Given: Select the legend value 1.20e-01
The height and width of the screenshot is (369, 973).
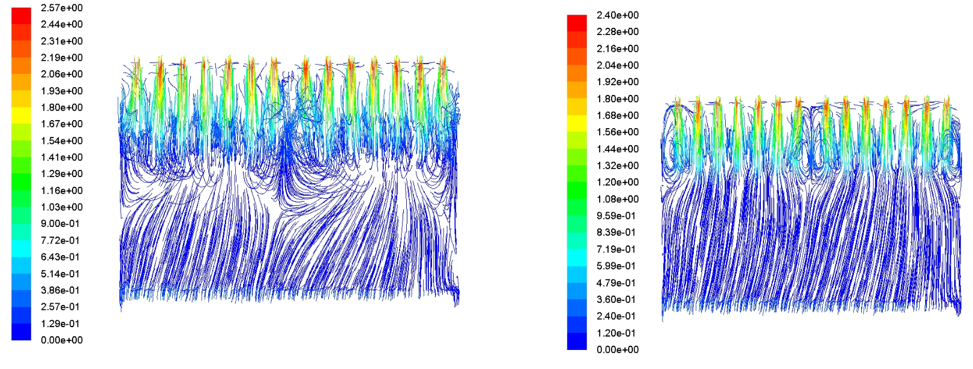Looking at the screenshot, I should pos(617,333).
